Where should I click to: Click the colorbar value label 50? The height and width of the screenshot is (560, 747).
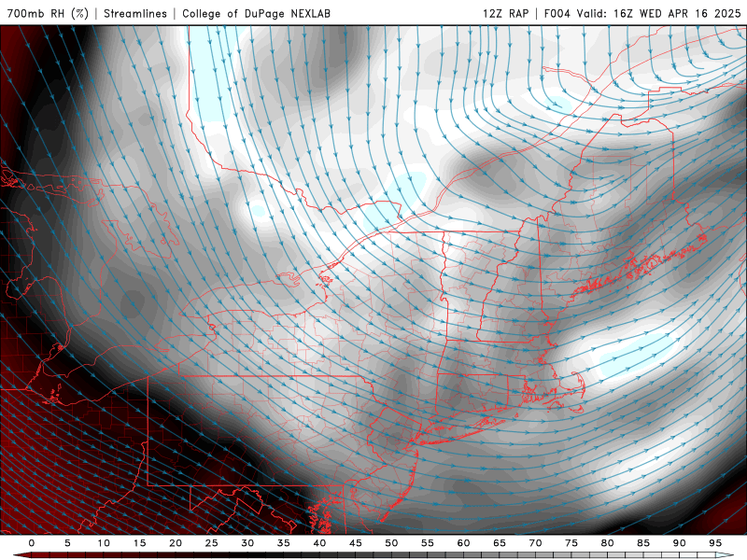391,543
